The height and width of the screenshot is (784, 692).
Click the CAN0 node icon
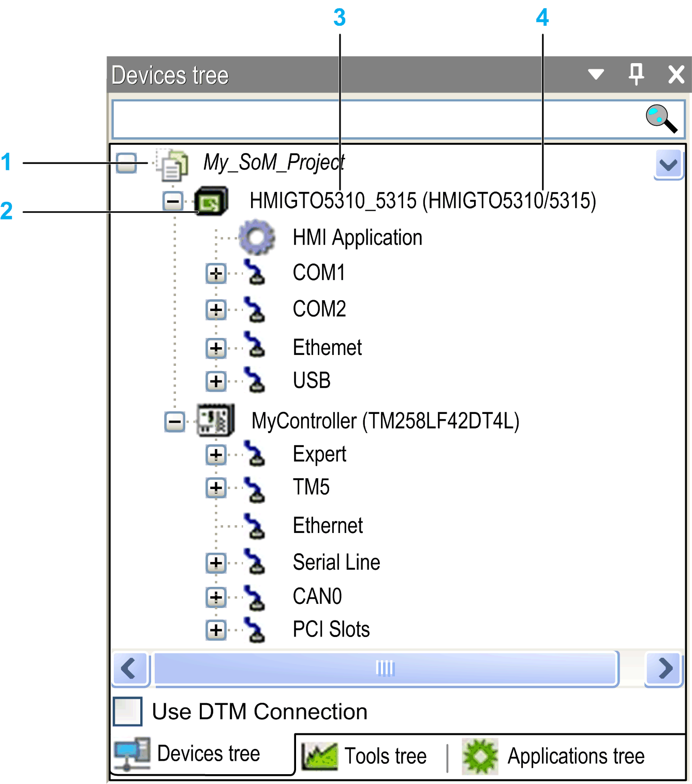(254, 597)
